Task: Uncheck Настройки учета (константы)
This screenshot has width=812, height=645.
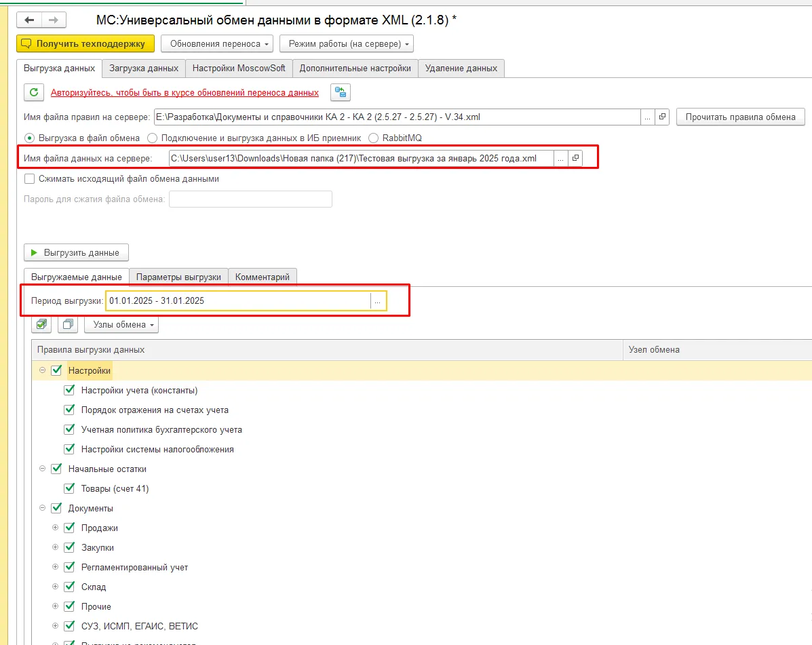Action: pyautogui.click(x=69, y=390)
